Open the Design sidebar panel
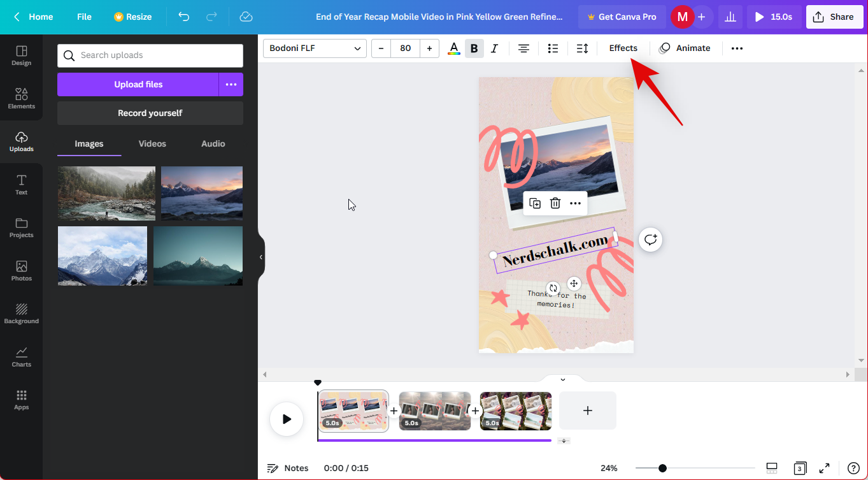868x480 pixels. 21,55
